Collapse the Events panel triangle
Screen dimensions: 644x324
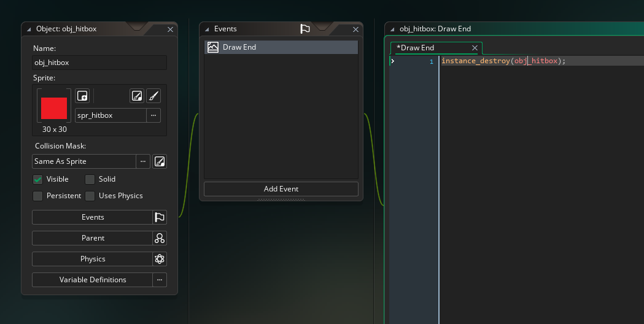pyautogui.click(x=207, y=29)
